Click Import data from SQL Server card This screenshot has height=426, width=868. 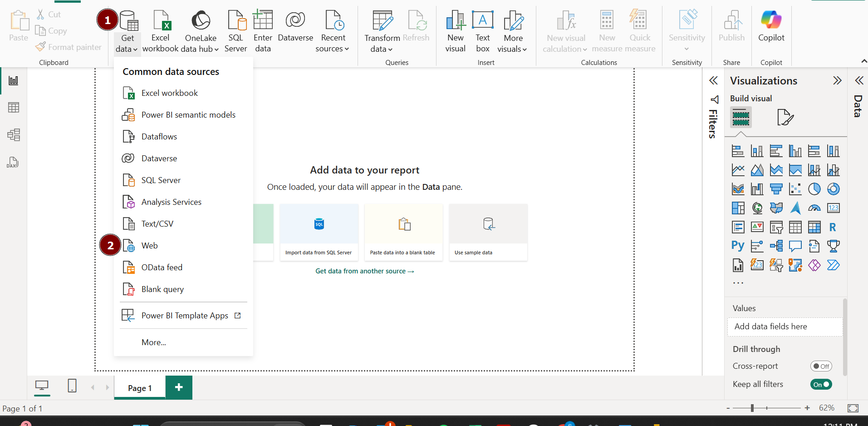319,232
